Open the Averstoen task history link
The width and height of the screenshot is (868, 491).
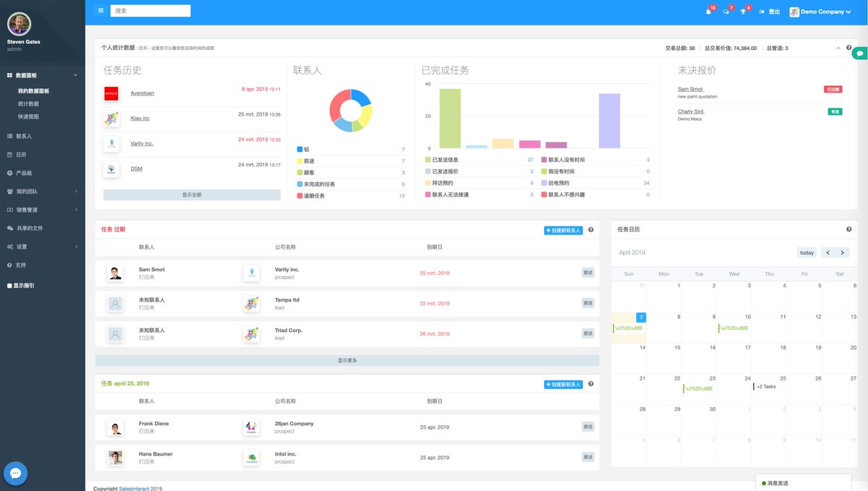(142, 93)
